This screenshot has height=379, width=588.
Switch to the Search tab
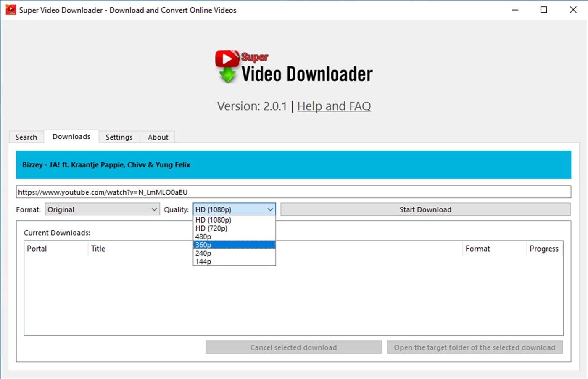[x=26, y=137]
